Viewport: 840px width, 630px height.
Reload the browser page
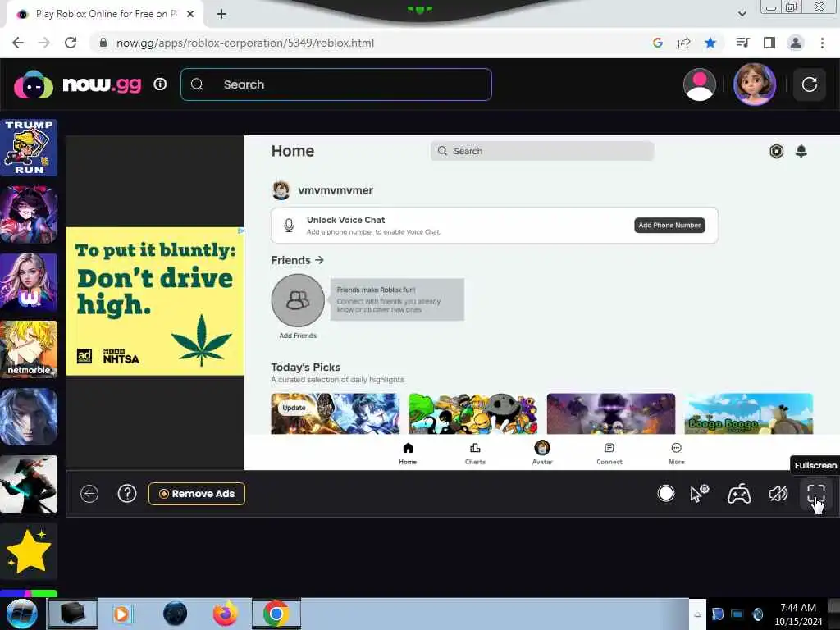point(71,43)
